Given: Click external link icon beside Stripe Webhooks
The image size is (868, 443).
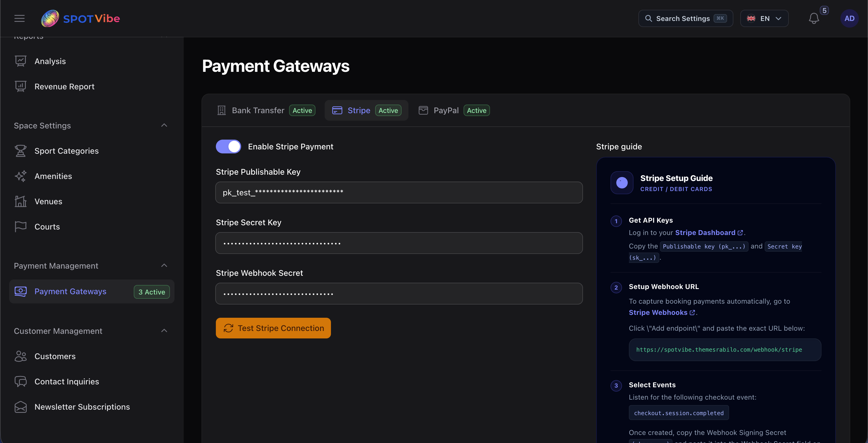Looking at the screenshot, I should (x=692, y=313).
